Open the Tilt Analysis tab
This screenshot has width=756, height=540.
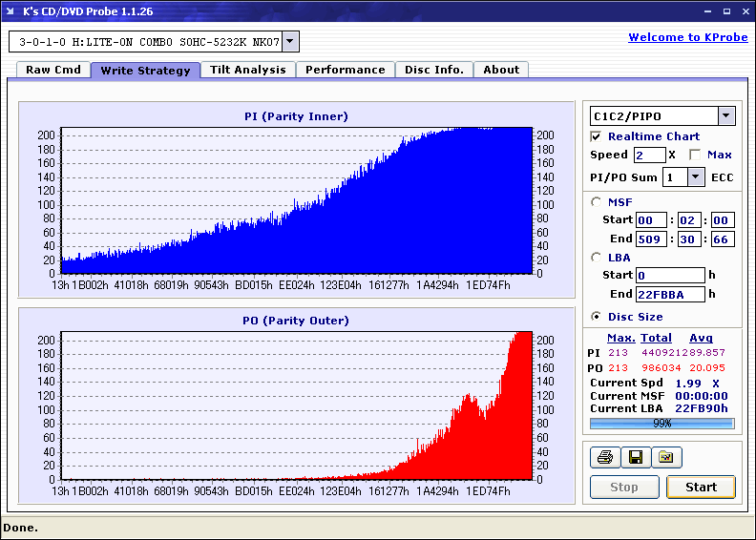tap(248, 70)
